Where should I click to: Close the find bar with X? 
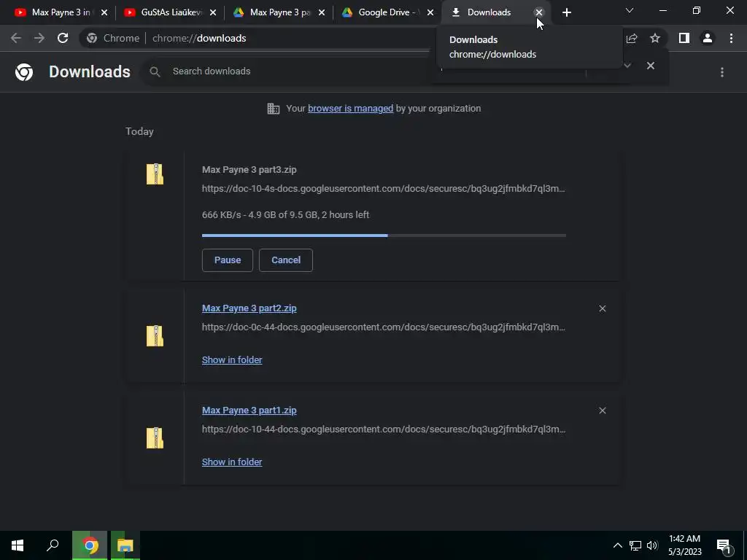click(651, 66)
